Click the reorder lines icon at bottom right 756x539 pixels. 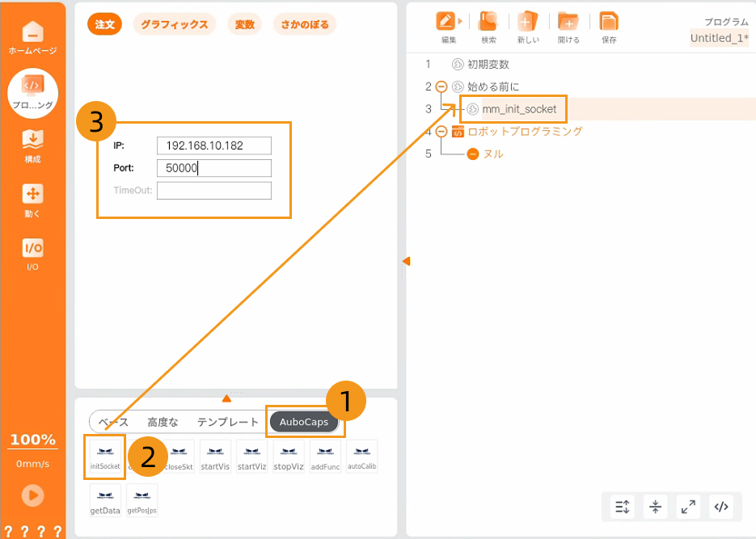tap(623, 507)
